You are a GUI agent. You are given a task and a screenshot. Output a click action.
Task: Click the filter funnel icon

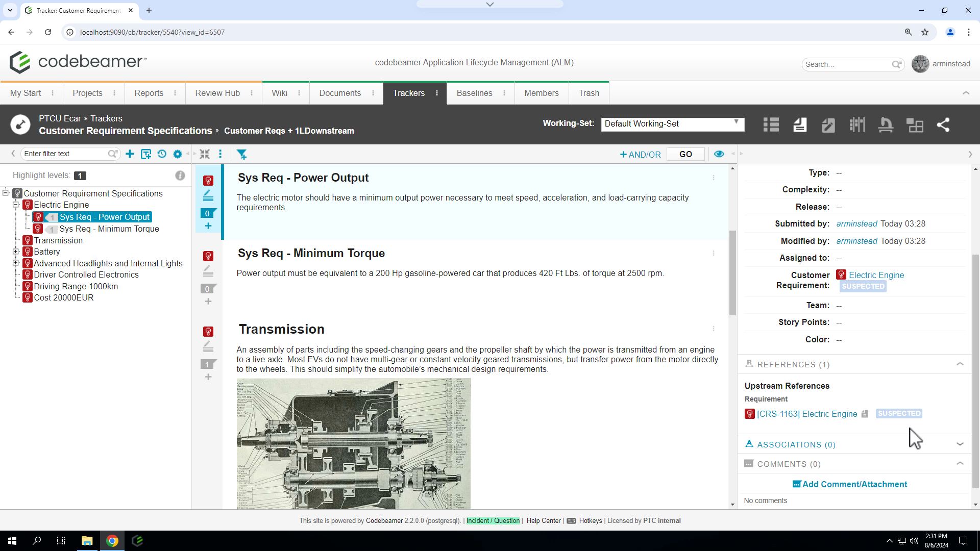(x=242, y=154)
